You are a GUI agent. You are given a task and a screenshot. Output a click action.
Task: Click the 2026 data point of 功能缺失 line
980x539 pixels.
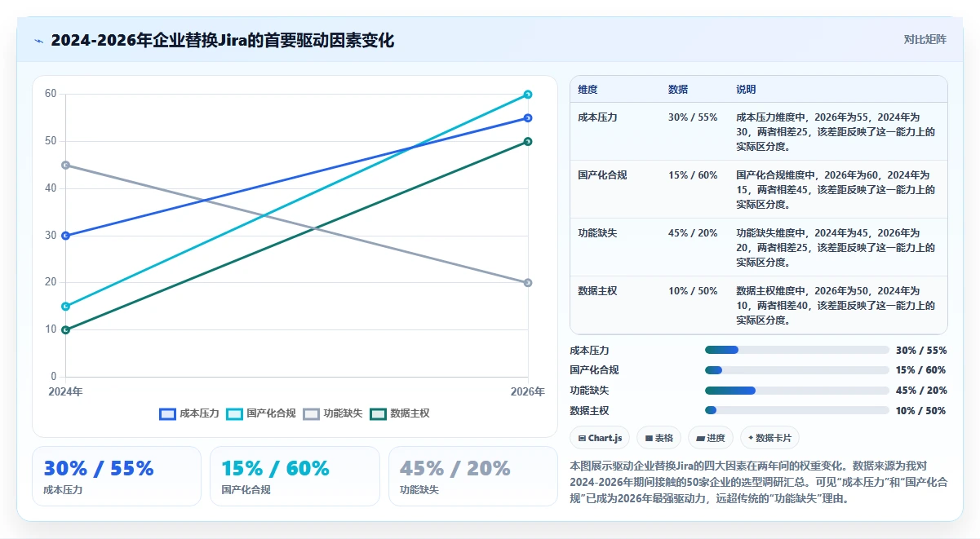click(x=528, y=283)
